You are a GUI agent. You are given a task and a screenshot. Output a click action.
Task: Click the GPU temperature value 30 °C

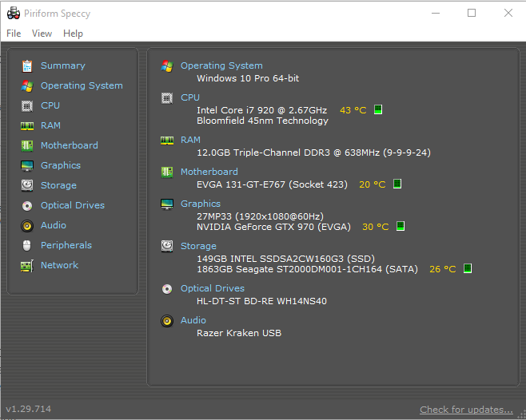pos(376,227)
